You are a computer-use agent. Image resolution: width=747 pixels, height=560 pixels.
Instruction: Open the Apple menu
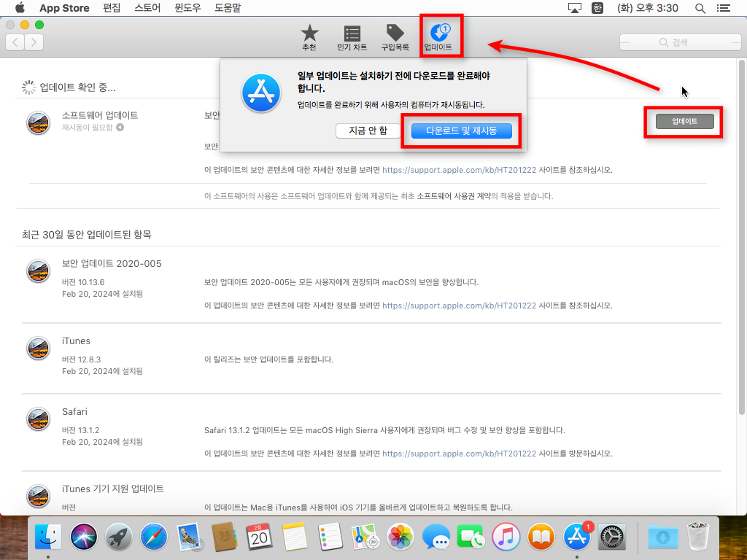pos(20,7)
